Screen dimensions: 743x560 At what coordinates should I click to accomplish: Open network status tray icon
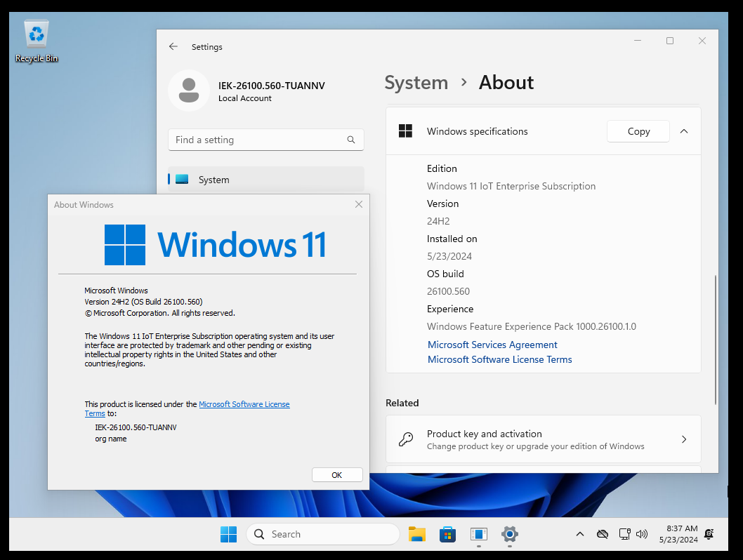[624, 535]
